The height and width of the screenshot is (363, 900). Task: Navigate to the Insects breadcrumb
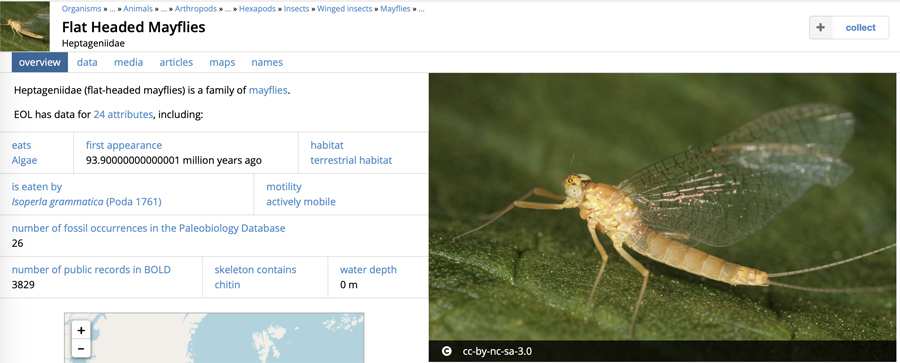(x=296, y=9)
